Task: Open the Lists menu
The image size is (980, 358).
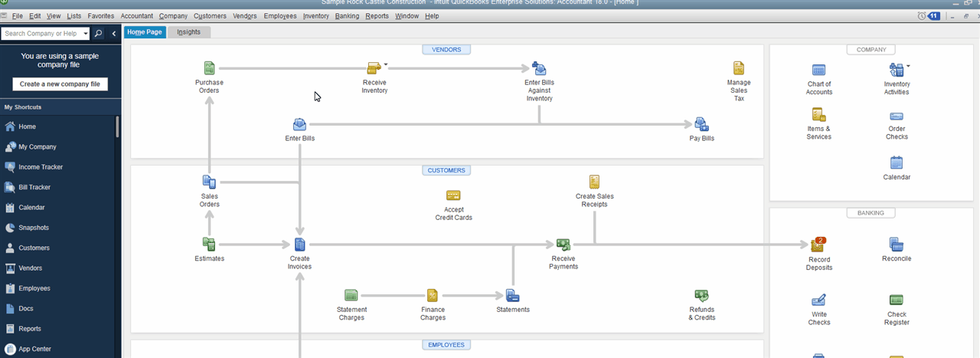Action: (74, 15)
